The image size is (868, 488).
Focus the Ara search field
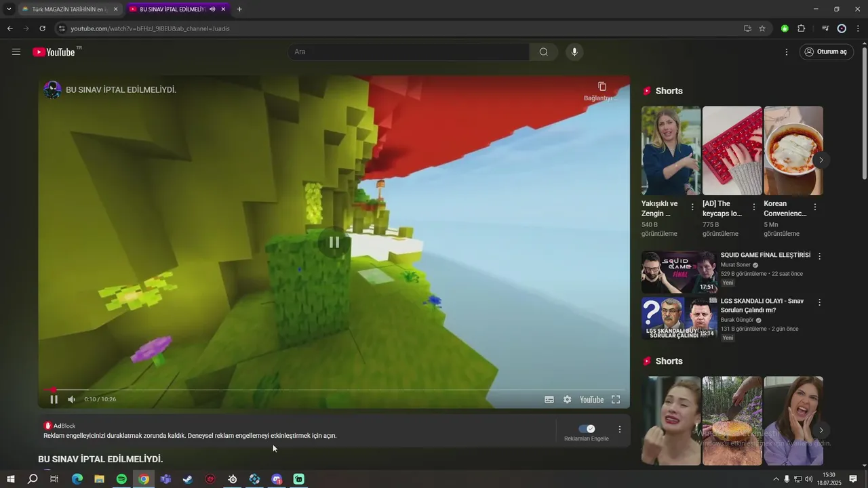[409, 52]
